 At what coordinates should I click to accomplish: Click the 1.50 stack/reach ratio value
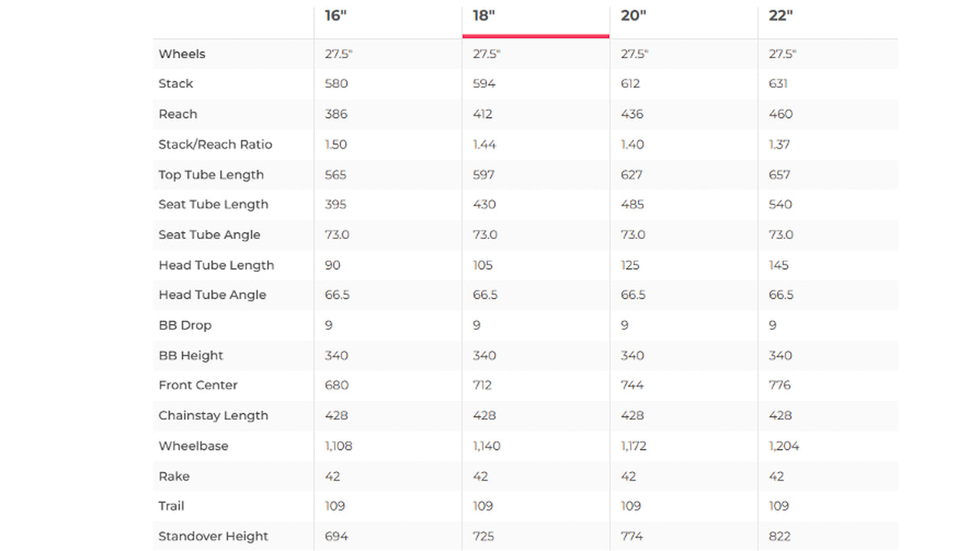pyautogui.click(x=335, y=144)
